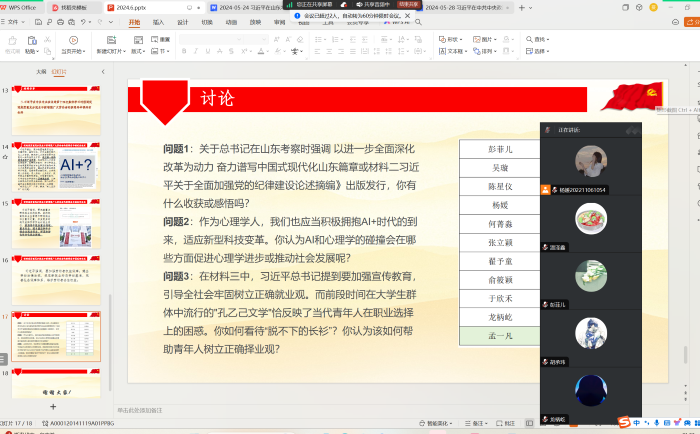Switch to the 大纲 outline view

(x=41, y=72)
